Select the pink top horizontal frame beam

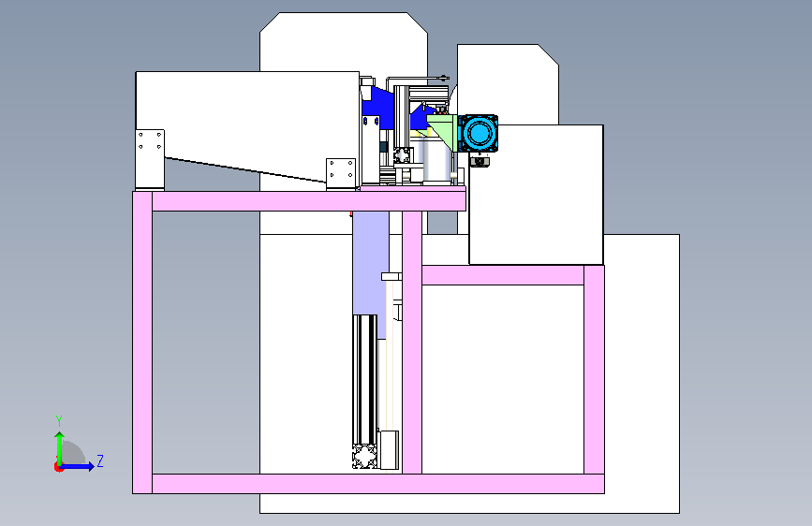point(309,201)
